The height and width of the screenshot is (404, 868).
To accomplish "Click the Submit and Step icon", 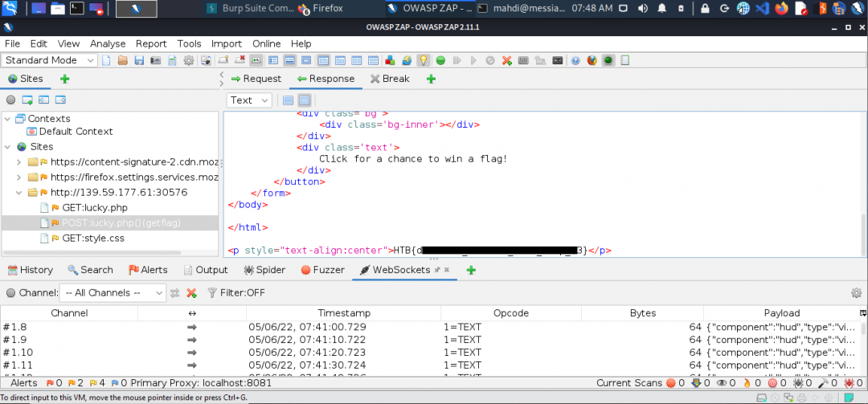I will 457,60.
